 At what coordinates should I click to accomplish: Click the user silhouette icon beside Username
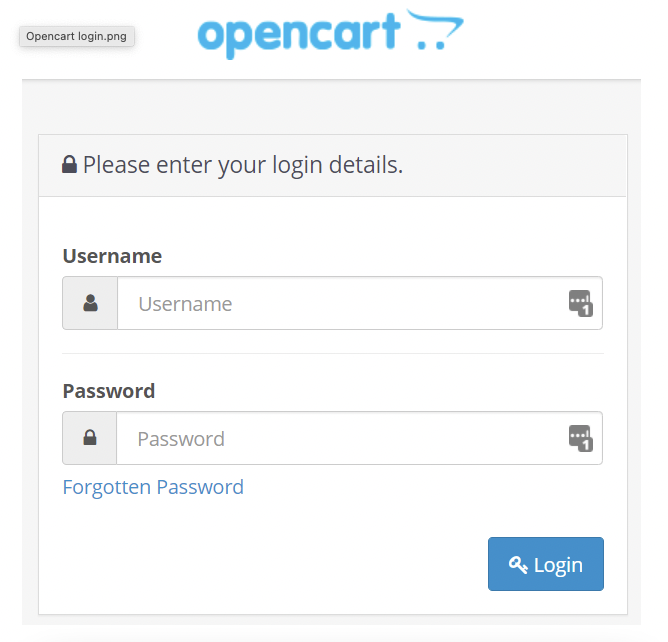click(90, 303)
